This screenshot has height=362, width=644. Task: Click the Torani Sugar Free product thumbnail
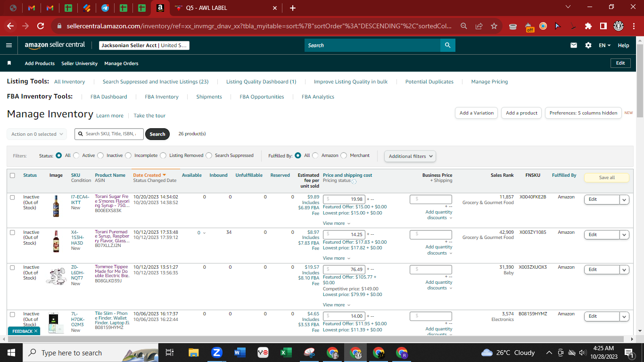pyautogui.click(x=56, y=206)
